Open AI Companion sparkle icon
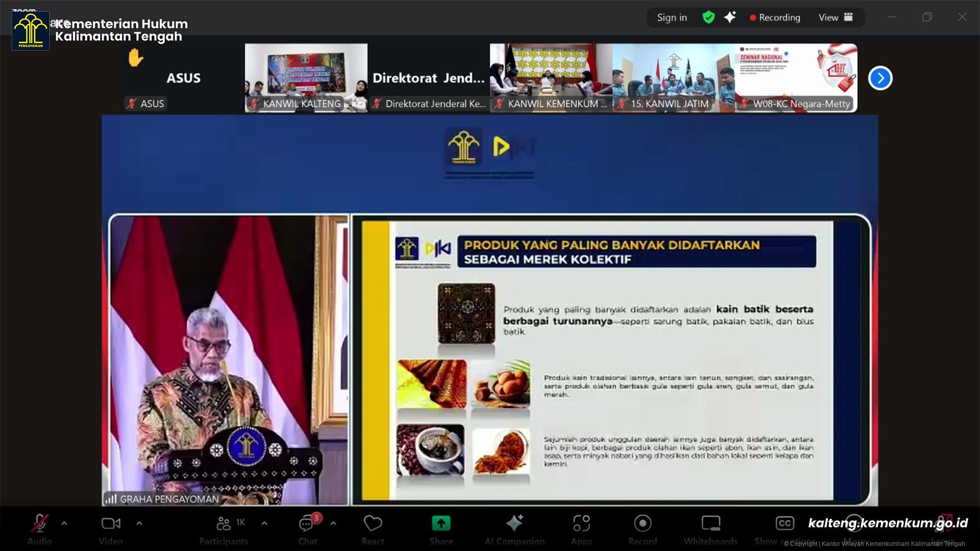Screen dimensions: 980x551 (514, 524)
